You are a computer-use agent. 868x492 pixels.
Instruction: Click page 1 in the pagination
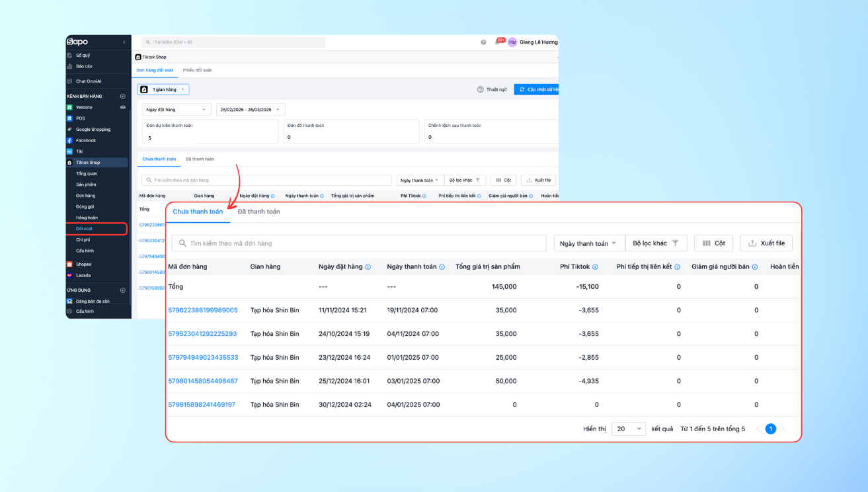pos(770,429)
